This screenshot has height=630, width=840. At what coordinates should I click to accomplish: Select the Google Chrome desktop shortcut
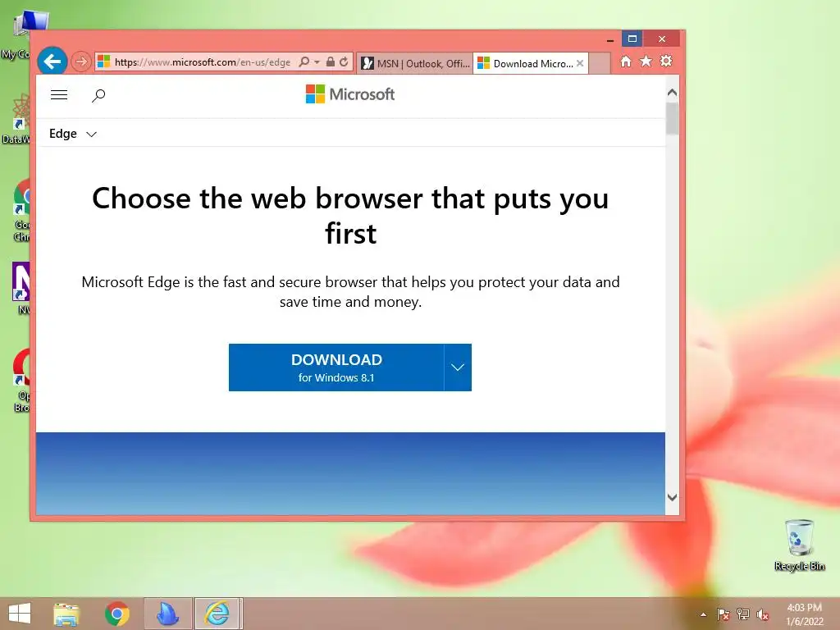pos(21,210)
